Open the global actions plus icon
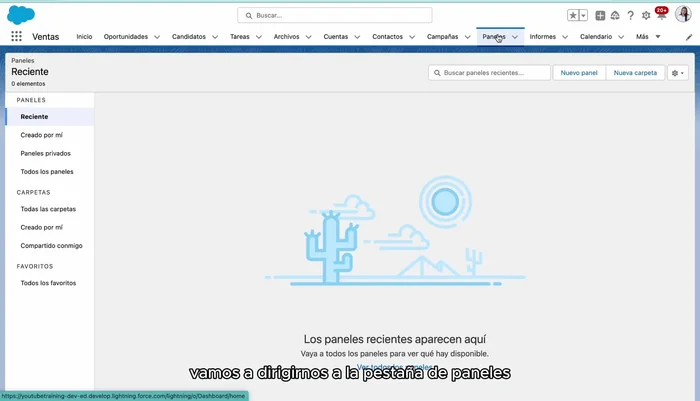This screenshot has width=700, height=401. pyautogui.click(x=600, y=15)
